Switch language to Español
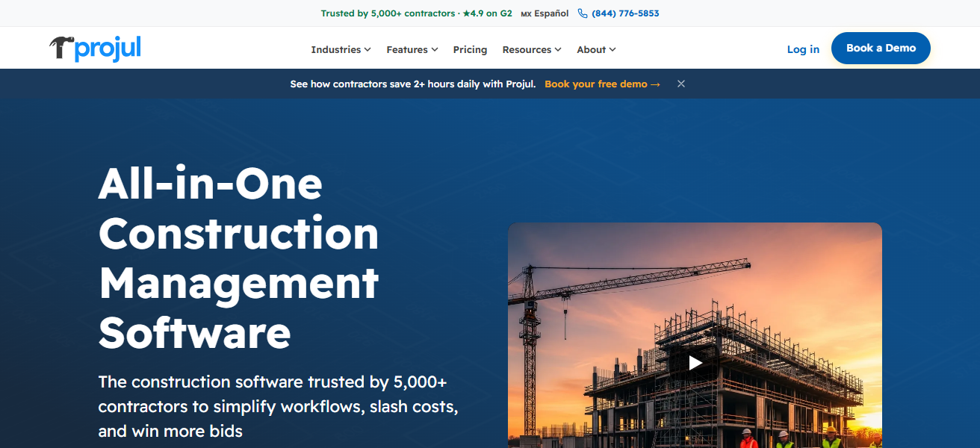 click(545, 13)
